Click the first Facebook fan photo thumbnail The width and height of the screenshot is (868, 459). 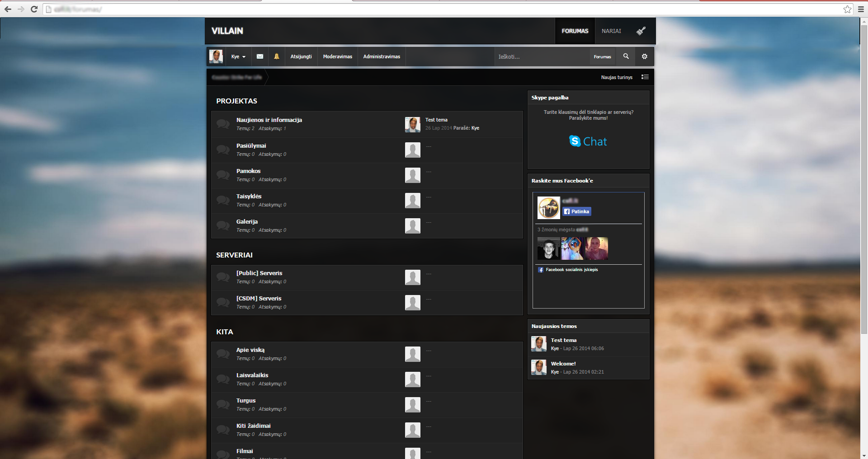(x=548, y=248)
